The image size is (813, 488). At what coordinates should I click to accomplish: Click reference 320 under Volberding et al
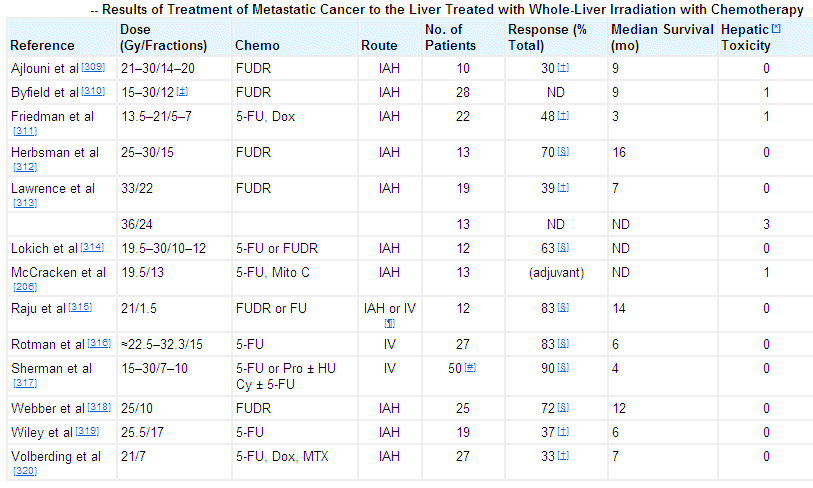(x=25, y=471)
